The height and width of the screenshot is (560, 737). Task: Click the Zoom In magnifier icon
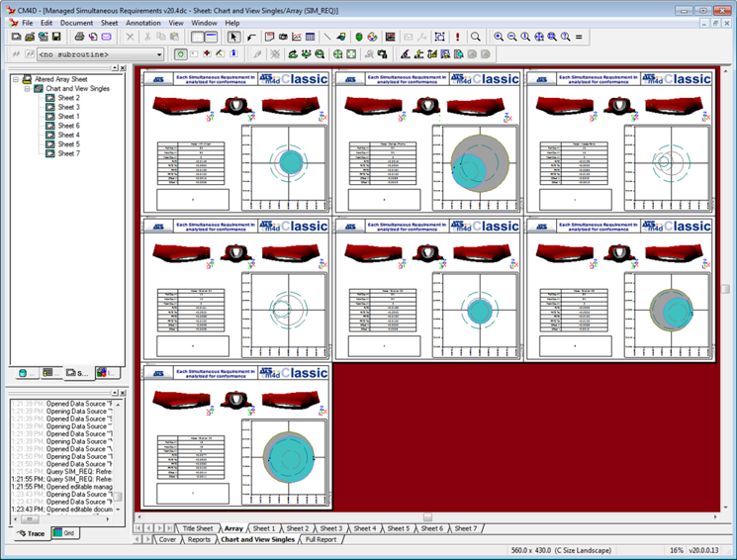pyautogui.click(x=499, y=37)
